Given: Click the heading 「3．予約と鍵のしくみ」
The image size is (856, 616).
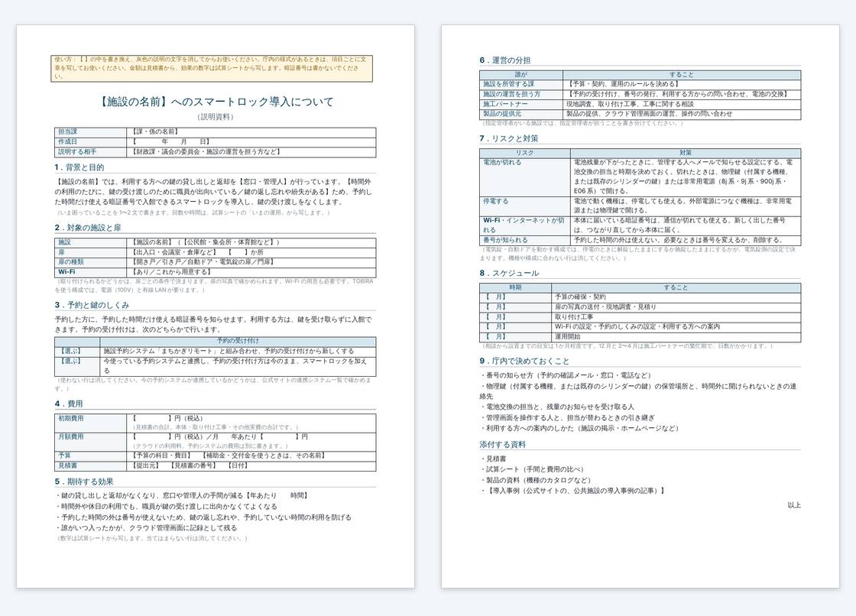Looking at the screenshot, I should (x=92, y=305).
